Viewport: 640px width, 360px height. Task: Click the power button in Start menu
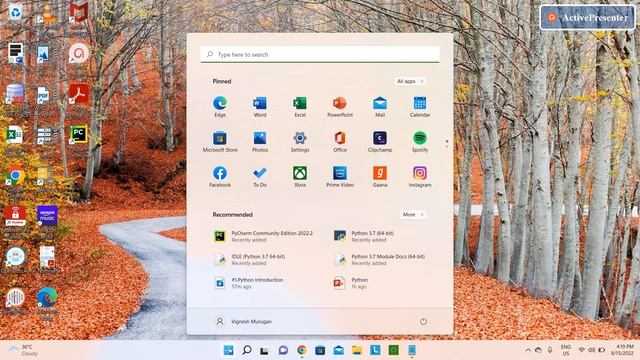click(423, 322)
